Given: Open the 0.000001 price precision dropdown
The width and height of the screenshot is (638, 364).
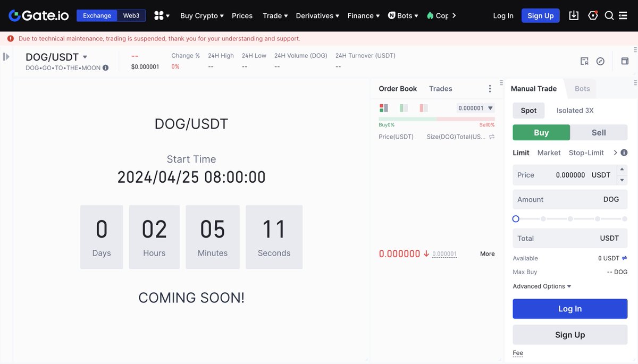Looking at the screenshot, I should tap(475, 108).
